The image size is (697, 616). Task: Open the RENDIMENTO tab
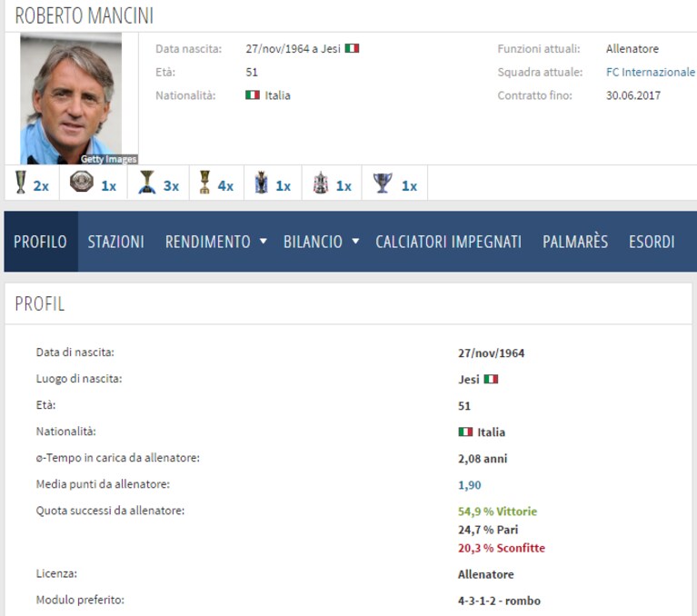(208, 242)
